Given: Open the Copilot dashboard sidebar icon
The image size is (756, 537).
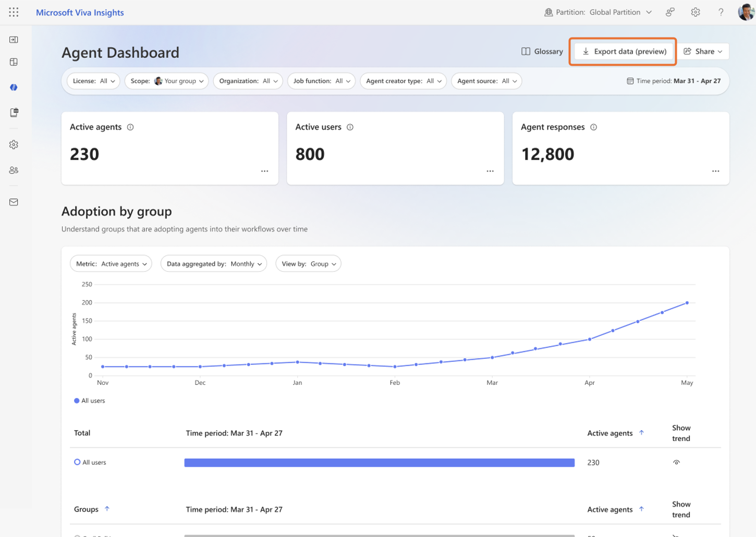Looking at the screenshot, I should 14,87.
